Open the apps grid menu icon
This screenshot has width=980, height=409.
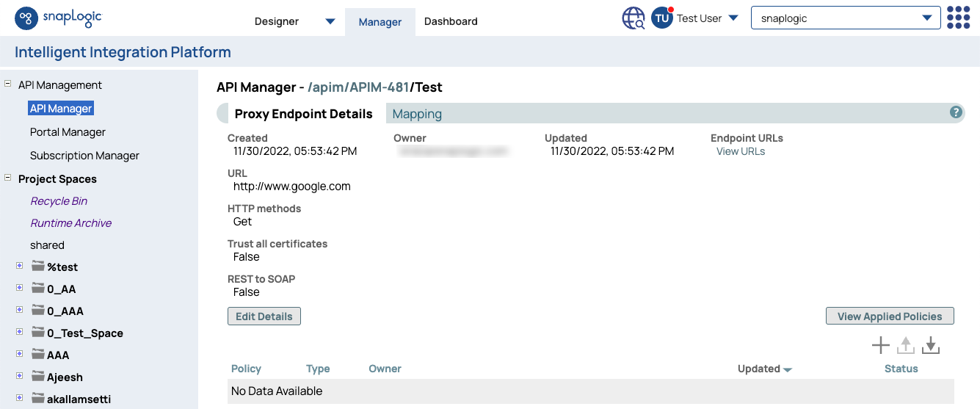pyautogui.click(x=958, y=18)
